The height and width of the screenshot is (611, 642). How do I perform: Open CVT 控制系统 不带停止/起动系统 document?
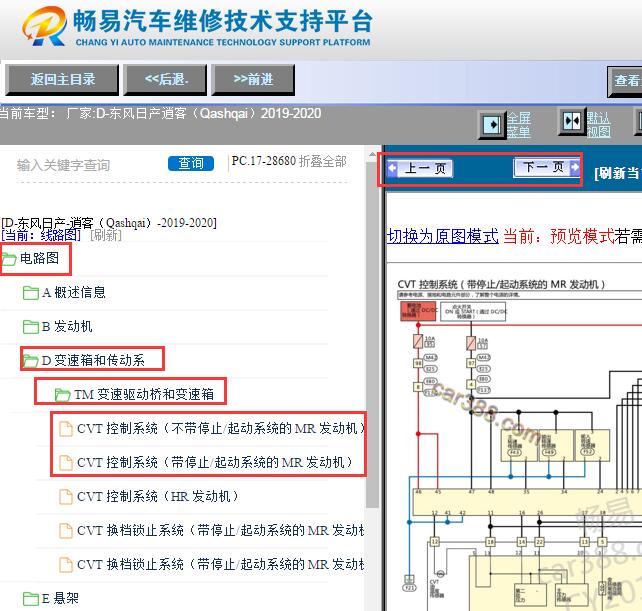[x=220, y=428]
